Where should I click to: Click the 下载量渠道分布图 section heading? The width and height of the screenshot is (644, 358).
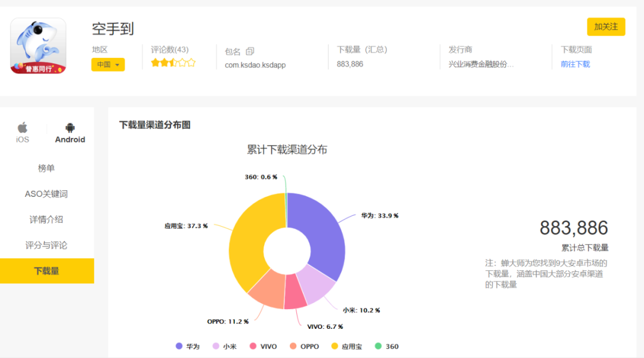coord(155,125)
